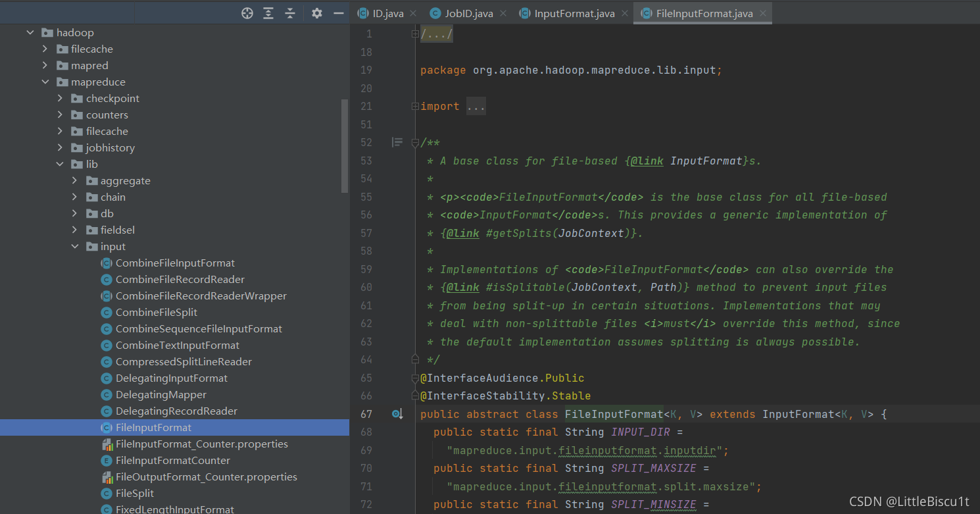The width and height of the screenshot is (980, 514).
Task: Select the CombineSequenceFileInputFormat class icon
Action: pos(106,328)
